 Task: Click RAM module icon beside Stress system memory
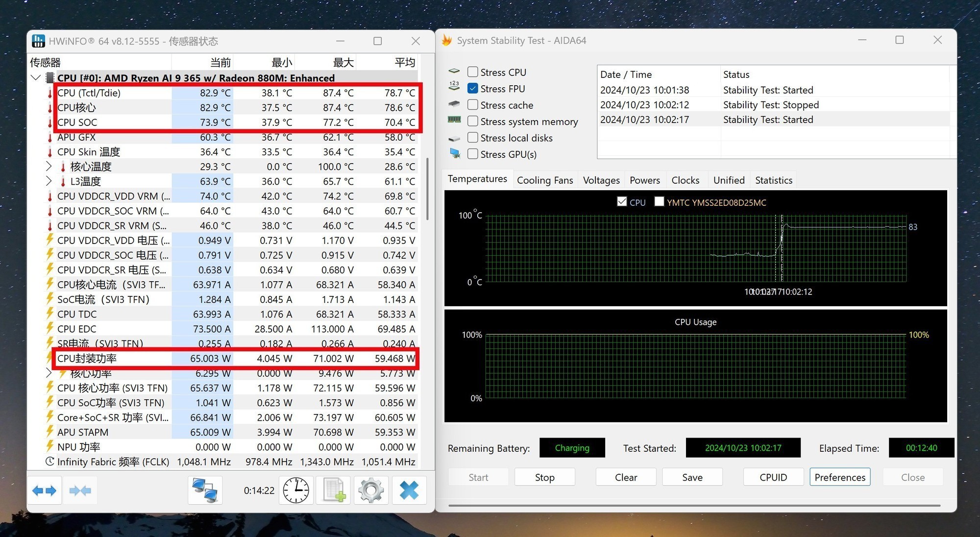point(454,120)
